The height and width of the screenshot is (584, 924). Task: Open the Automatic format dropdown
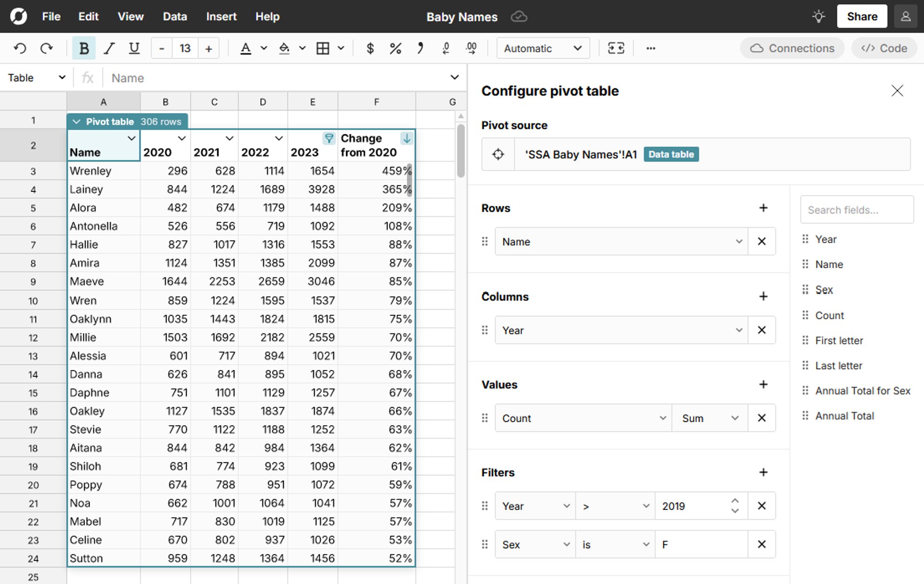click(x=543, y=48)
